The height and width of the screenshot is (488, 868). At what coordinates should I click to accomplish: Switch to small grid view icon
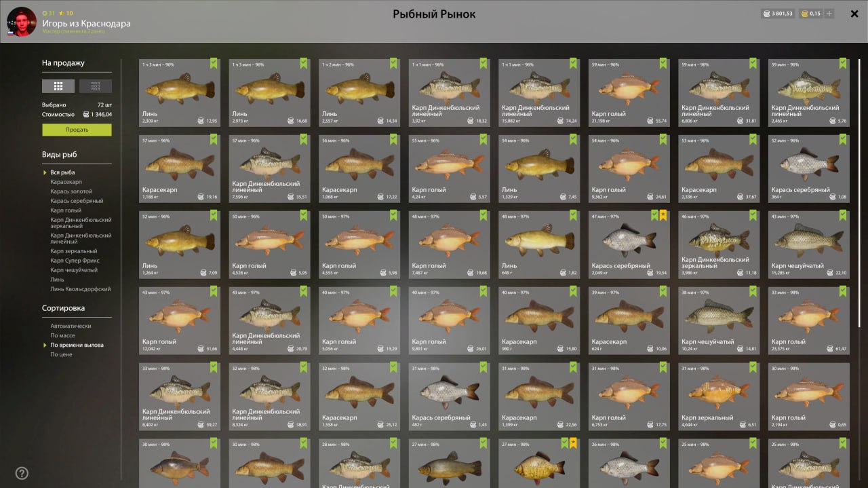coord(96,86)
